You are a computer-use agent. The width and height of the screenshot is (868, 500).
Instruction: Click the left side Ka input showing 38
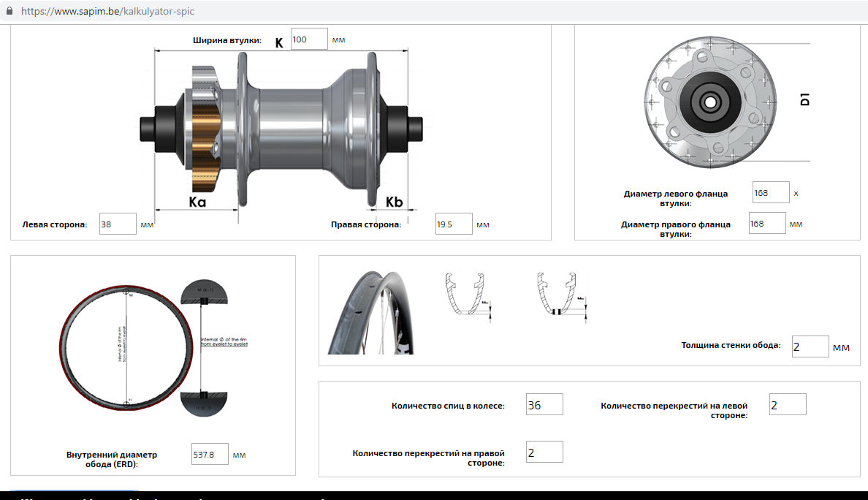point(118,224)
